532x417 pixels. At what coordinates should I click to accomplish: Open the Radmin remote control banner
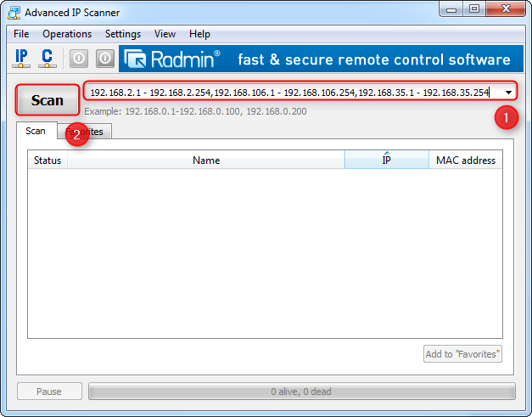pos(321,59)
